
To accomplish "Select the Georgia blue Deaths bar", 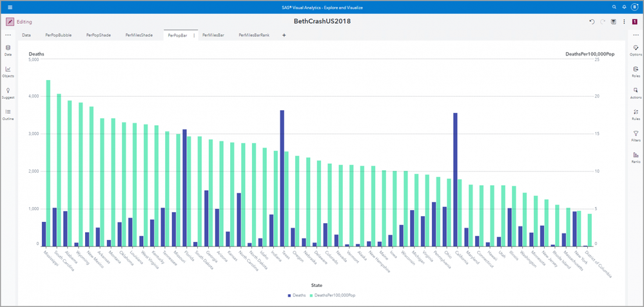I will (206, 218).
